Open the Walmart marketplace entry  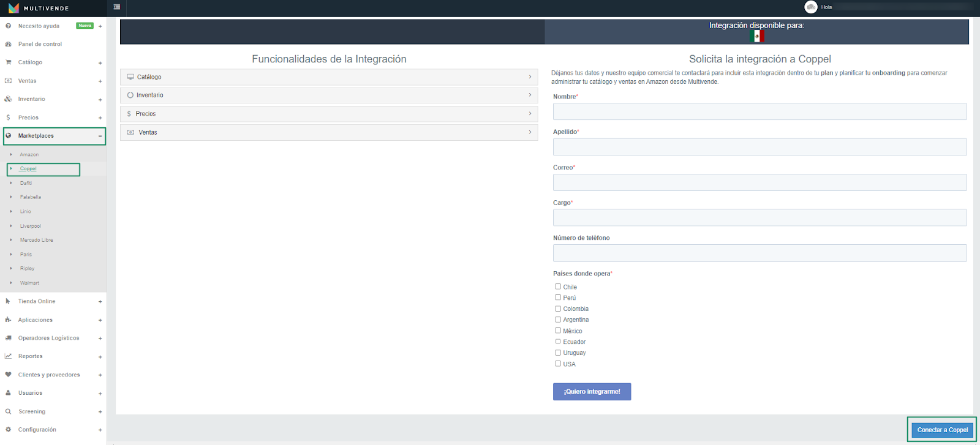29,283
